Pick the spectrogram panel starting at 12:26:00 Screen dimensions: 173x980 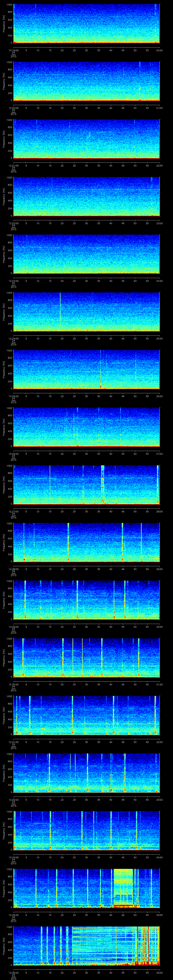[x=86, y=427]
